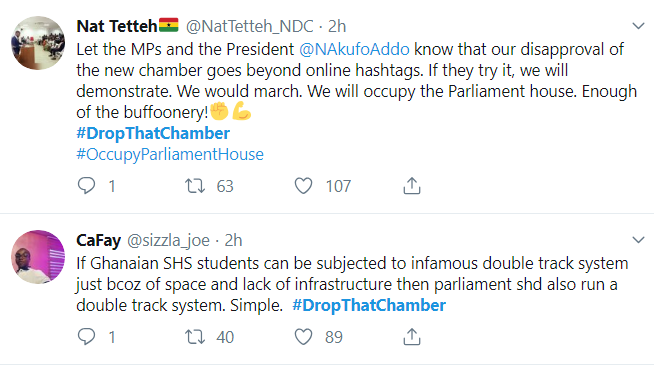Screen dimensions: 654x367
Task: Open the @NAkufoAddo mention link
Action: tap(354, 50)
